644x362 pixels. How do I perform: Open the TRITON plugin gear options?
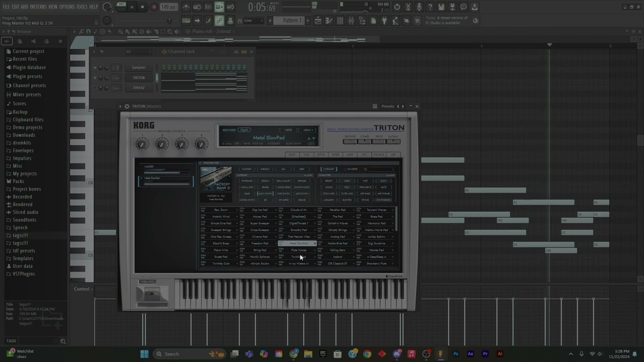point(127,107)
